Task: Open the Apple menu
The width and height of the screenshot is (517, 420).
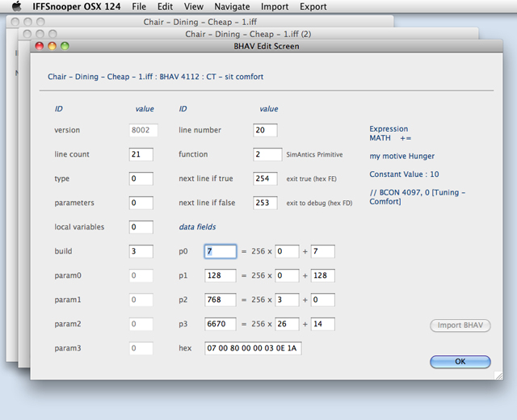Action: tap(15, 6)
